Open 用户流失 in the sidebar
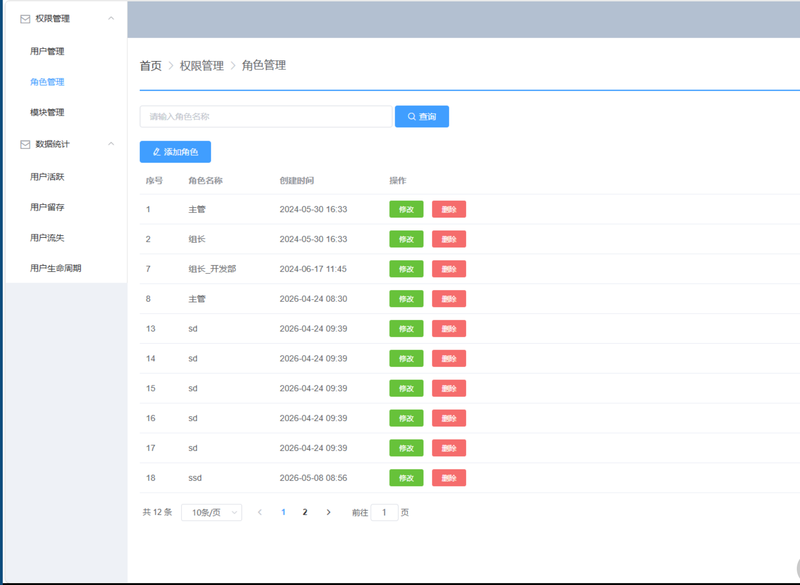Image resolution: width=800 pixels, height=585 pixels. pos(47,238)
